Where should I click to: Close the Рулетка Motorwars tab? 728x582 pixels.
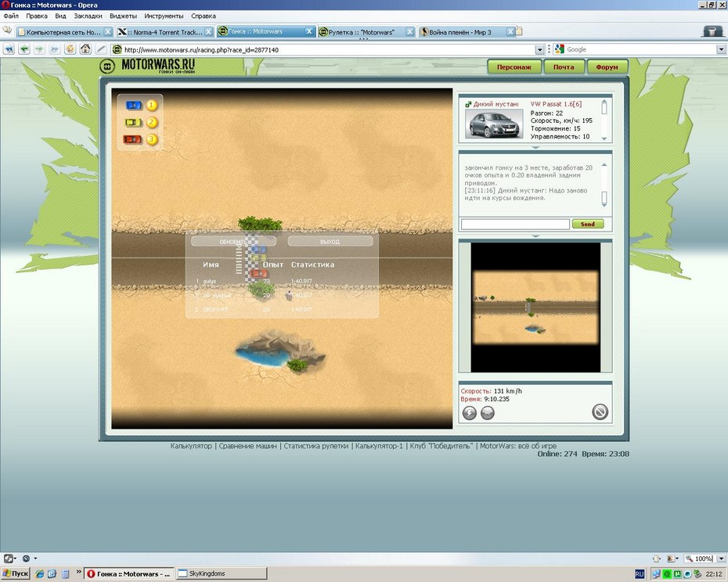tap(410, 31)
